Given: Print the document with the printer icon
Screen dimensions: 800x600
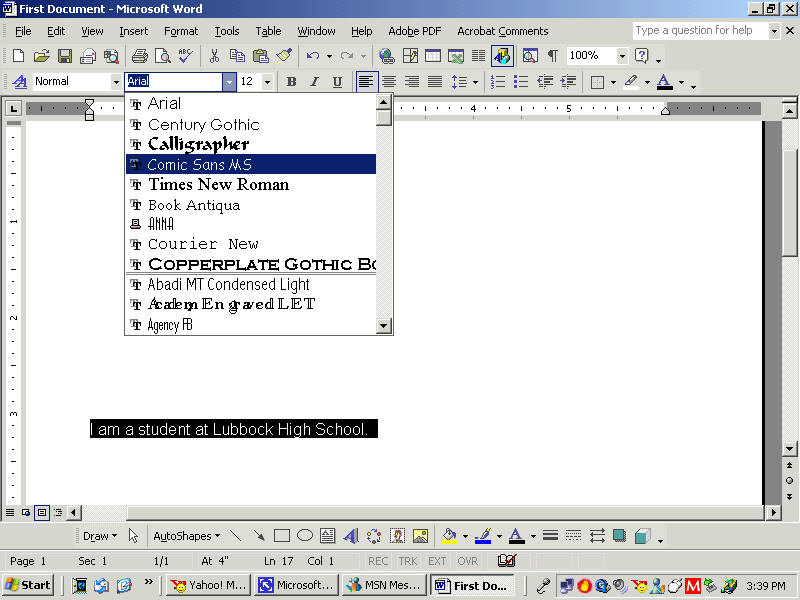Looking at the screenshot, I should point(139,56).
